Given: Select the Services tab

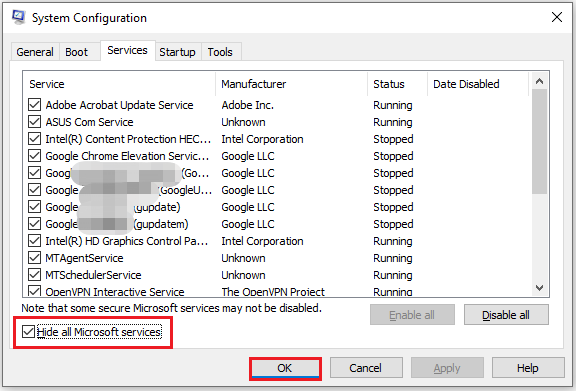Looking at the screenshot, I should tap(127, 50).
